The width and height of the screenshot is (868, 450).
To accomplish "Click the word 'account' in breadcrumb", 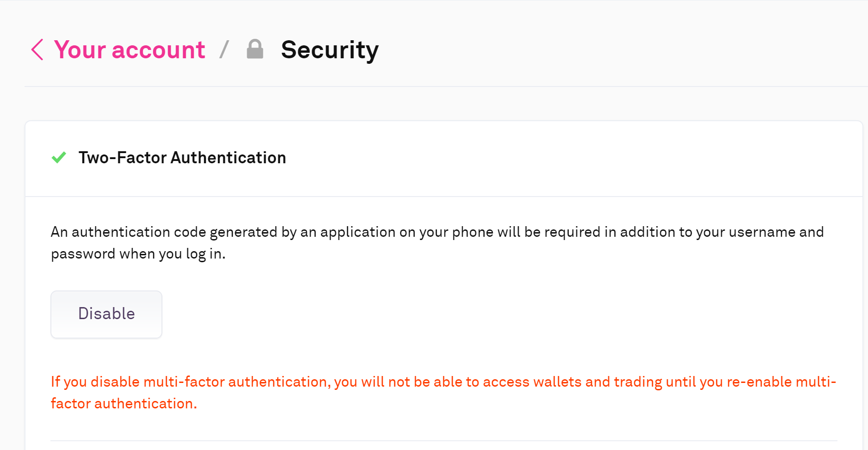I will [x=158, y=50].
